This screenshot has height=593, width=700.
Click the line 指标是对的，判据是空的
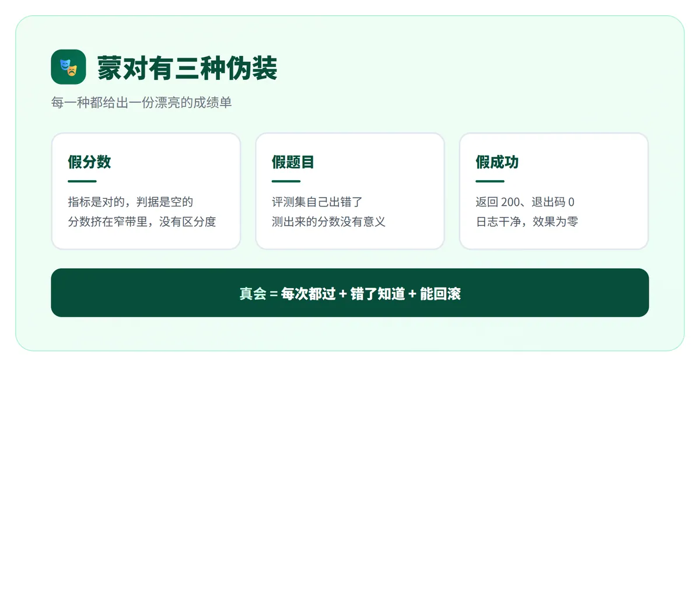pyautogui.click(x=131, y=202)
